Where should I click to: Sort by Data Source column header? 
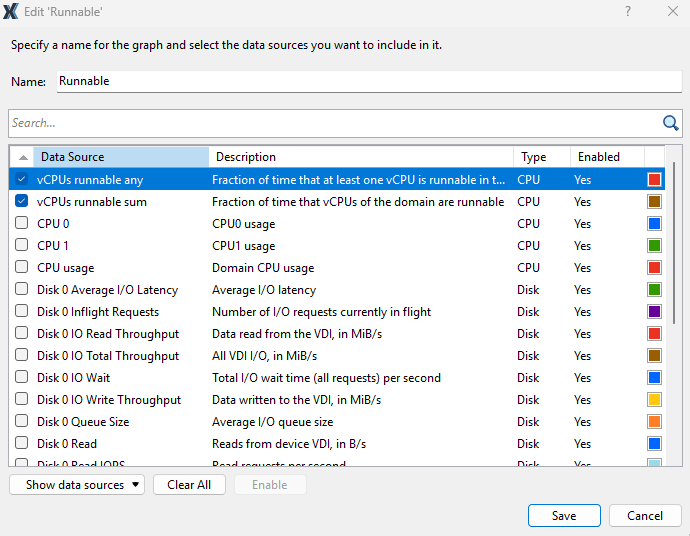[120, 157]
